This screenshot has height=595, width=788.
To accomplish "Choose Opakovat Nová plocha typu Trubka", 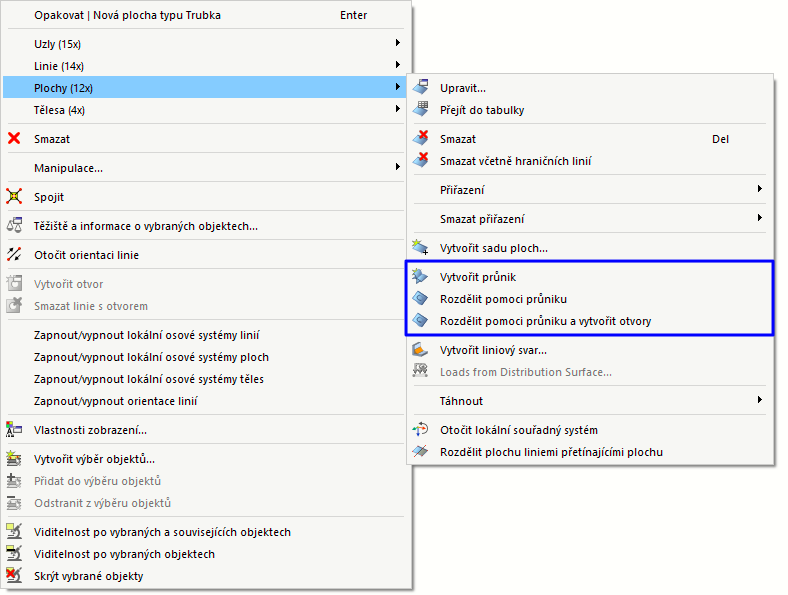I will tap(128, 16).
